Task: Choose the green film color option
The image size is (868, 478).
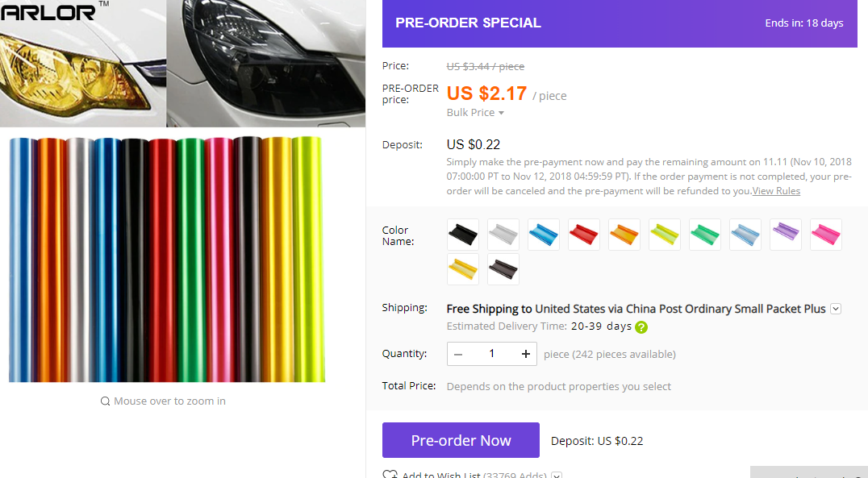Action: [x=705, y=235]
